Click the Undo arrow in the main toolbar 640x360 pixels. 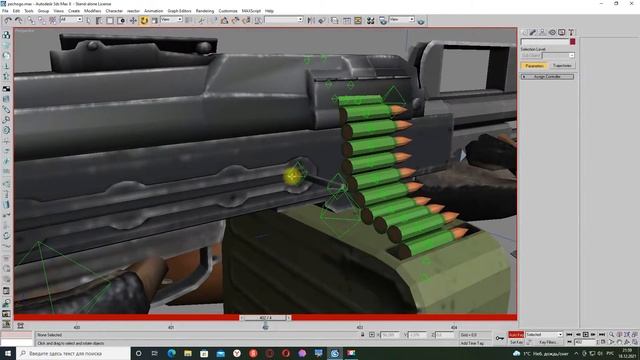pos(8,20)
